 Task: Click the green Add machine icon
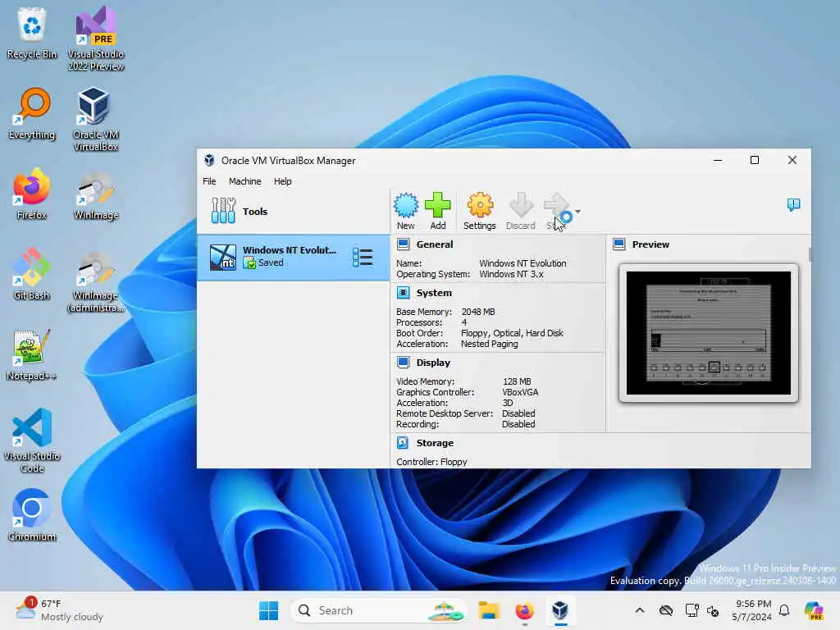coord(438,206)
